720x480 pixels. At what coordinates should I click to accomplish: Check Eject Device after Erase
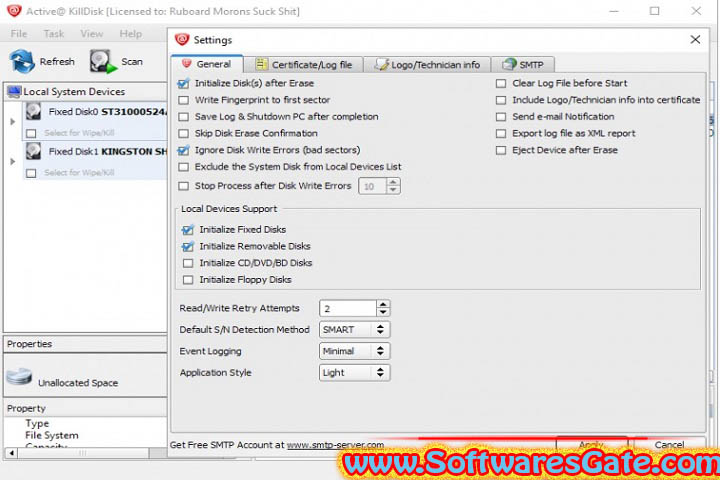pyautogui.click(x=501, y=150)
